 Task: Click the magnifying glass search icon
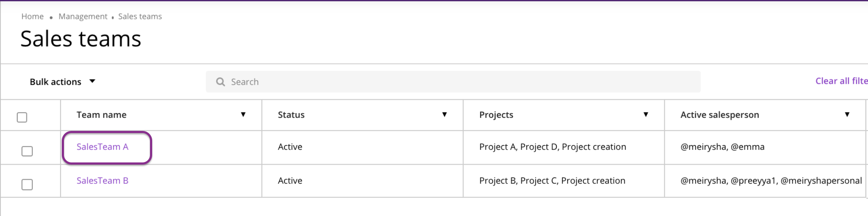(x=220, y=82)
